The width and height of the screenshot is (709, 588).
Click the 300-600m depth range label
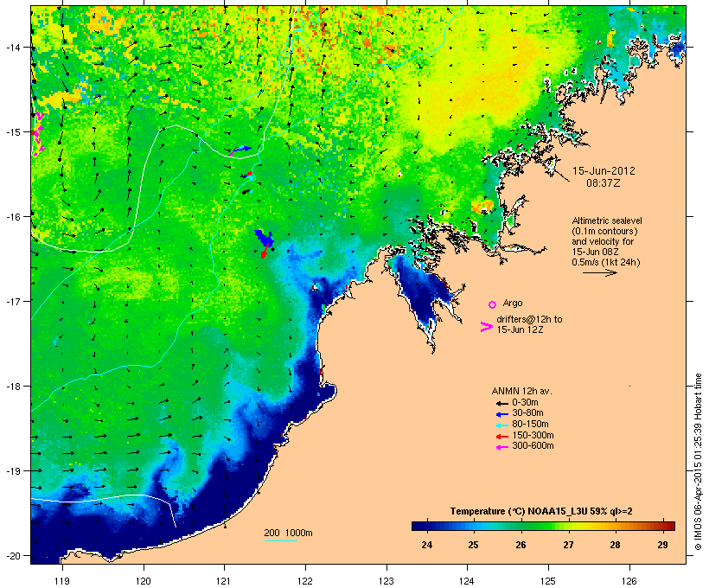click(533, 446)
